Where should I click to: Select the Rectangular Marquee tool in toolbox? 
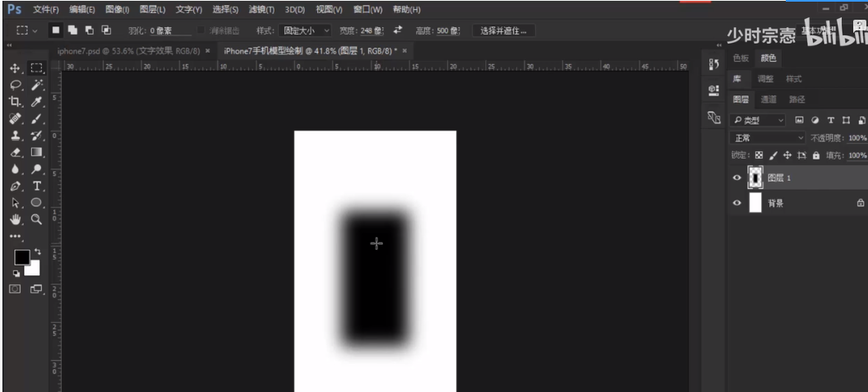[x=36, y=68]
